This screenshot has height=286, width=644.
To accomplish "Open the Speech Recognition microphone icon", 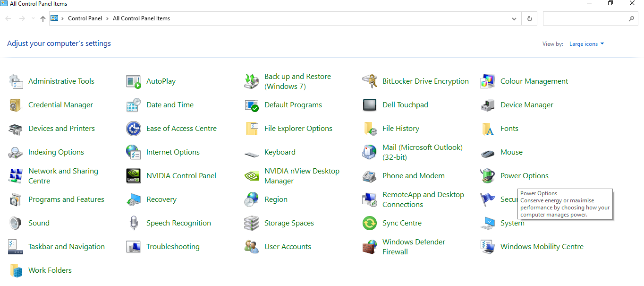I will [134, 223].
